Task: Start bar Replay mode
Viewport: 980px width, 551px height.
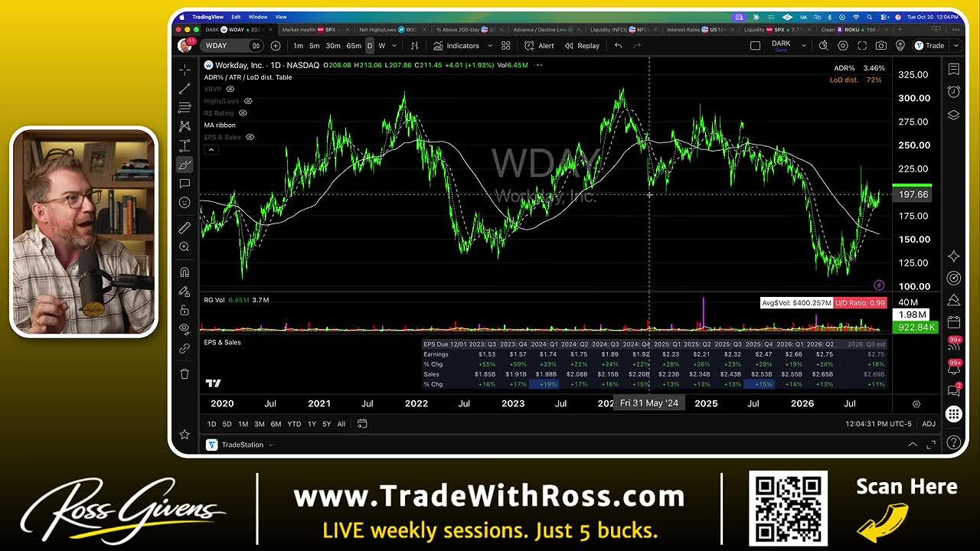Action: 583,46
